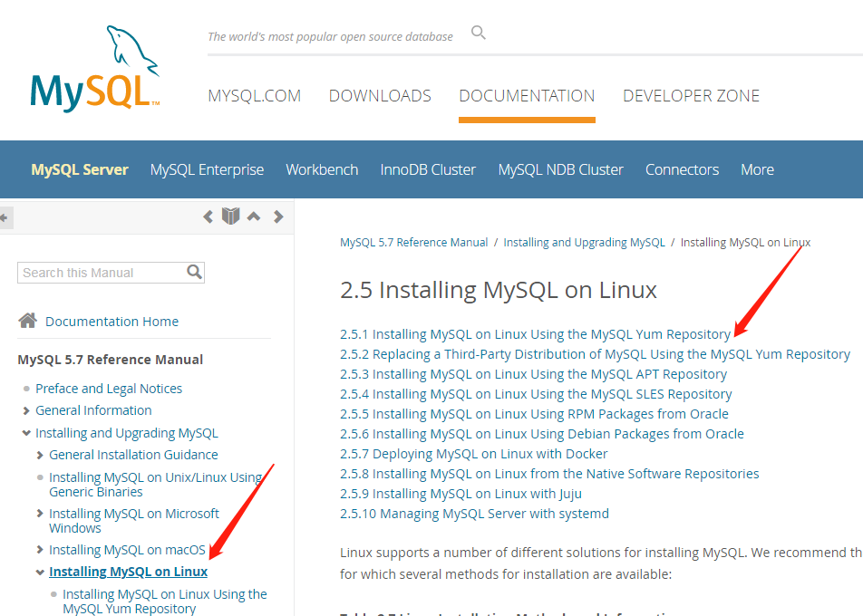The height and width of the screenshot is (616, 863).
Task: Open 2.5.3 MySQL APT Repository link
Action: click(533, 374)
